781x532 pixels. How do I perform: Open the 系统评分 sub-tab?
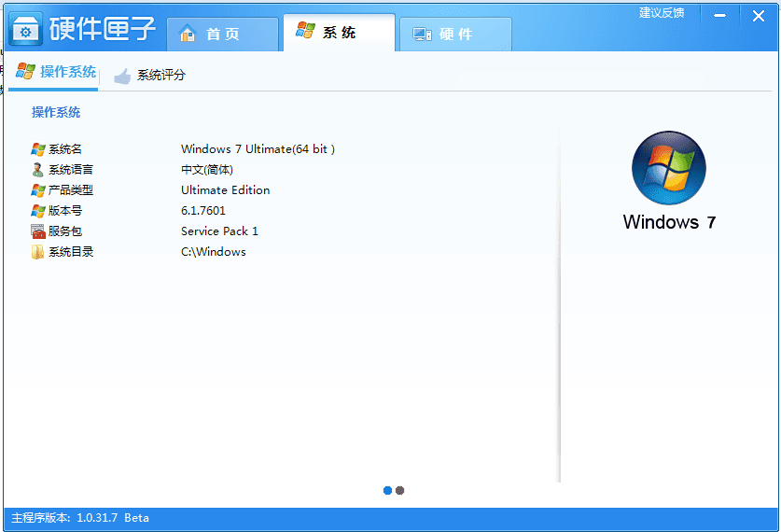149,76
